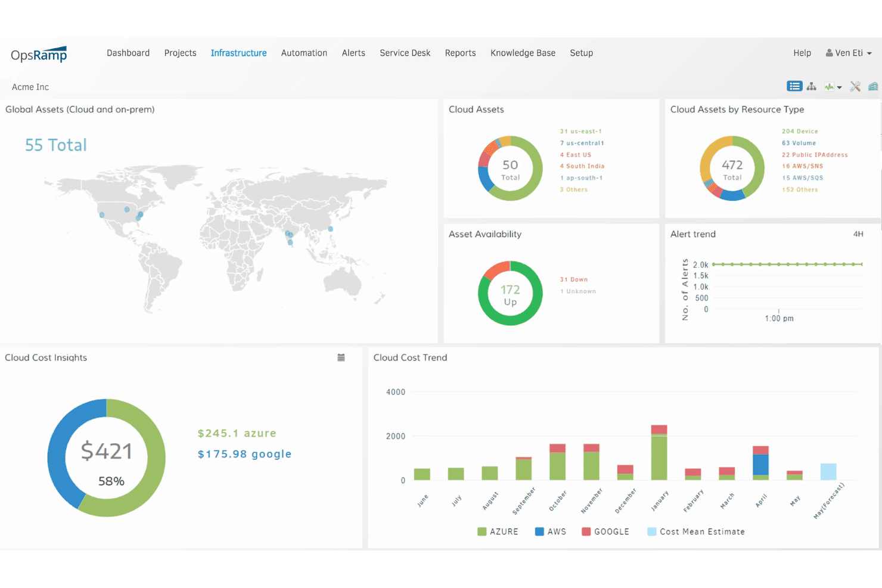Viewport: 882px width, 588px height.
Task: Click the building sites icon
Action: 873,86
